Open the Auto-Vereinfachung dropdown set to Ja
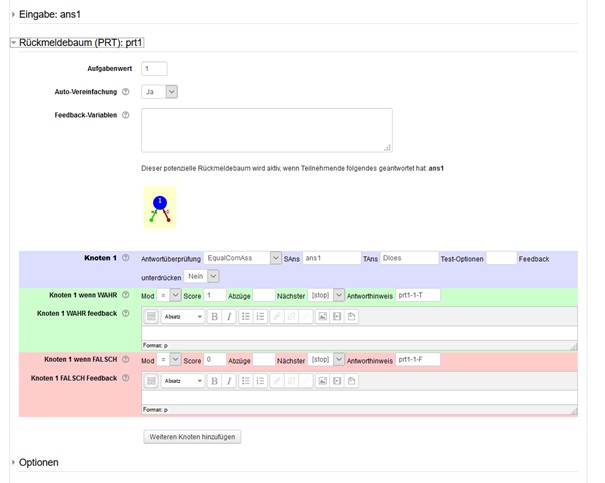This screenshot has height=483, width=605. tap(160, 92)
